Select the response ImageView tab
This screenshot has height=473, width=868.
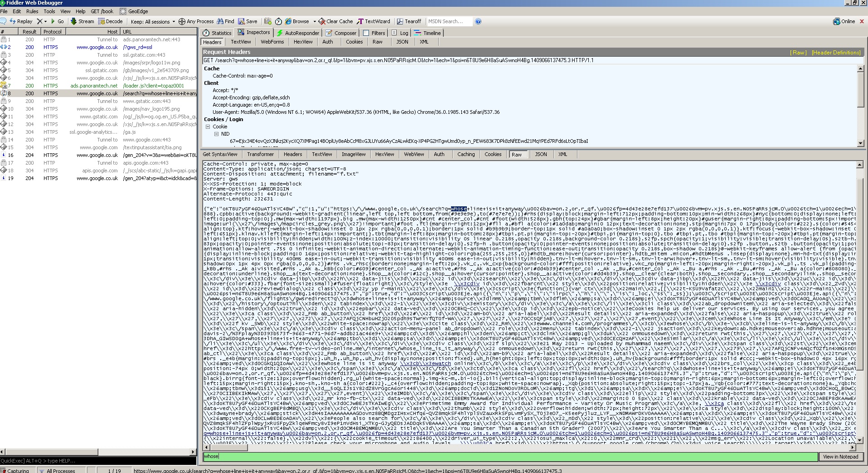point(354,154)
